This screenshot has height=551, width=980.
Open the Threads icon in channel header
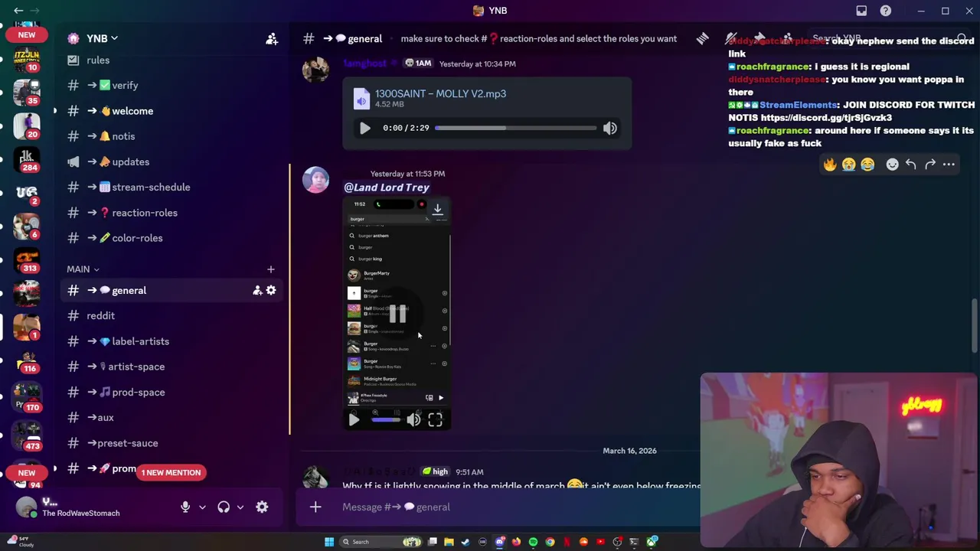point(702,38)
